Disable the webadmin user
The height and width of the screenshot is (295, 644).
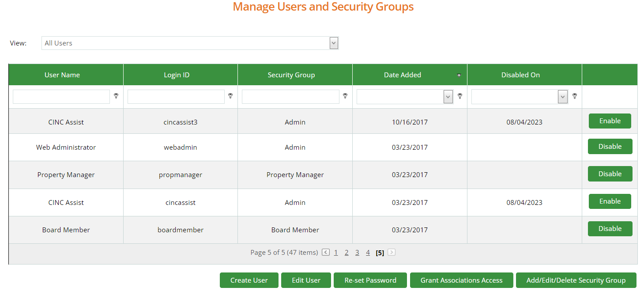610,147
